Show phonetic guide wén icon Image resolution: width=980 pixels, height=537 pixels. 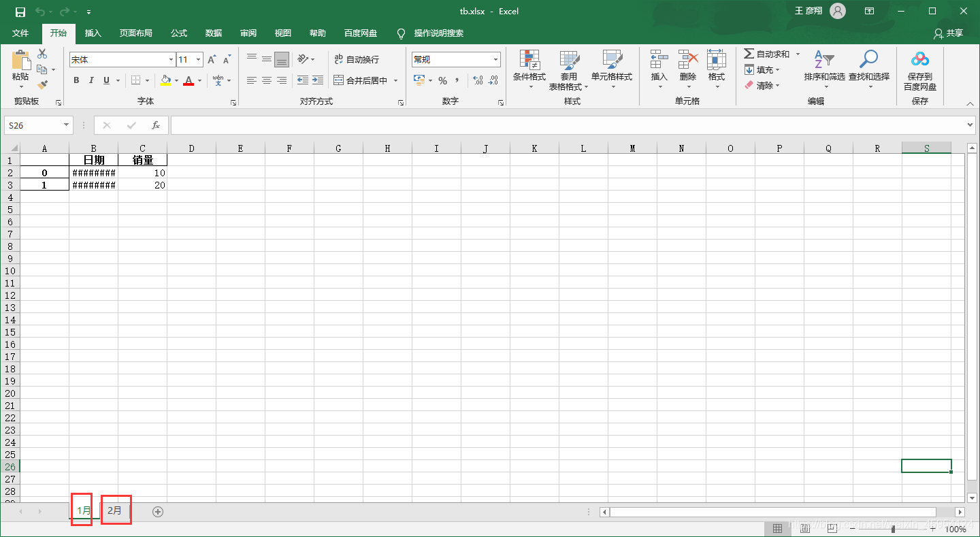(218, 80)
